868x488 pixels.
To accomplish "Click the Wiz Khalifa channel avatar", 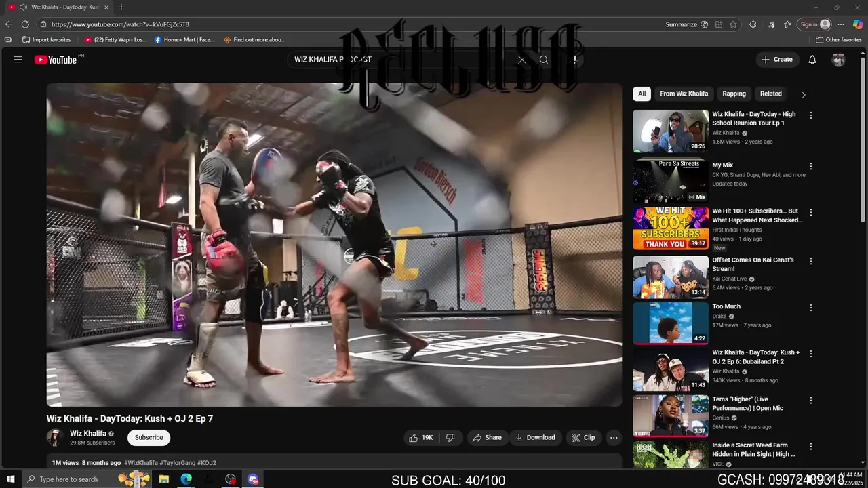I will pyautogui.click(x=55, y=437).
